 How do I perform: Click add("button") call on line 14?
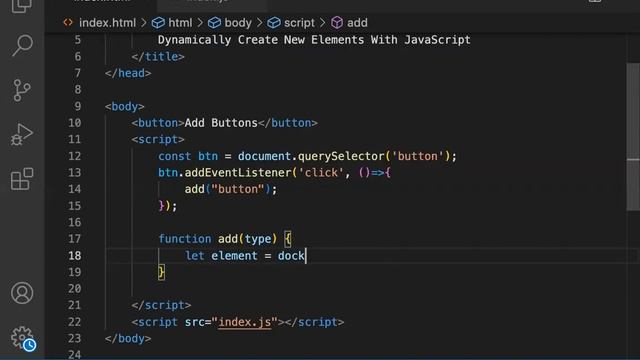point(231,189)
